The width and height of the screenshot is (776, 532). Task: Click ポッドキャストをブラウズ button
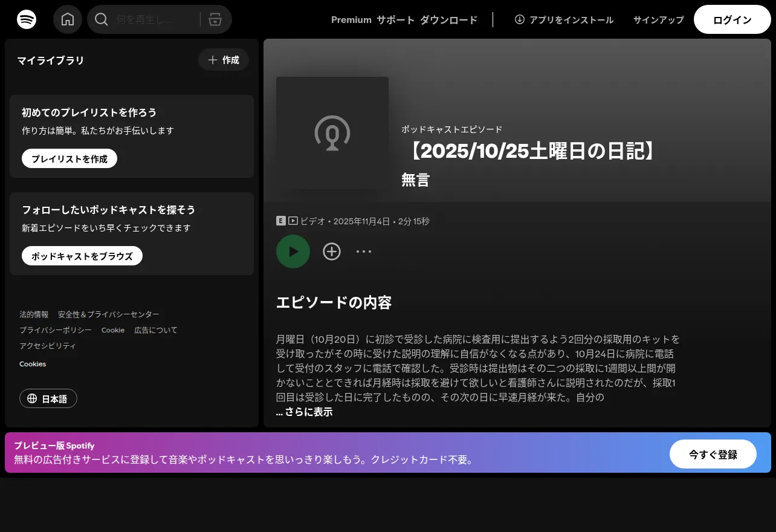[82, 256]
